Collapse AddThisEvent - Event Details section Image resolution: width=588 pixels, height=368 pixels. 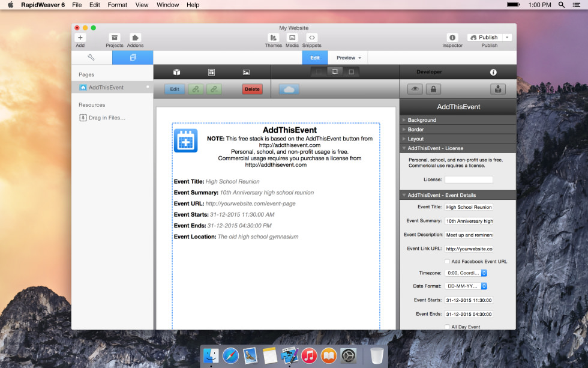(x=458, y=195)
